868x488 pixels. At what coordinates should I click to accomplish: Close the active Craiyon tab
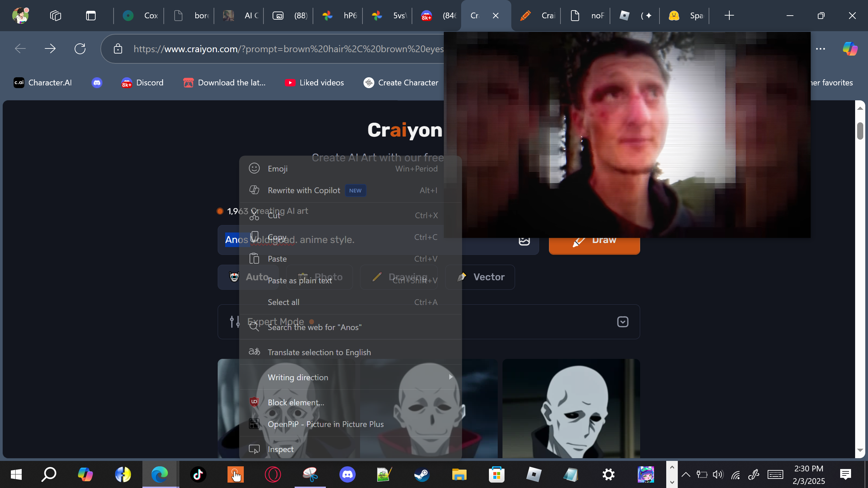click(x=496, y=16)
